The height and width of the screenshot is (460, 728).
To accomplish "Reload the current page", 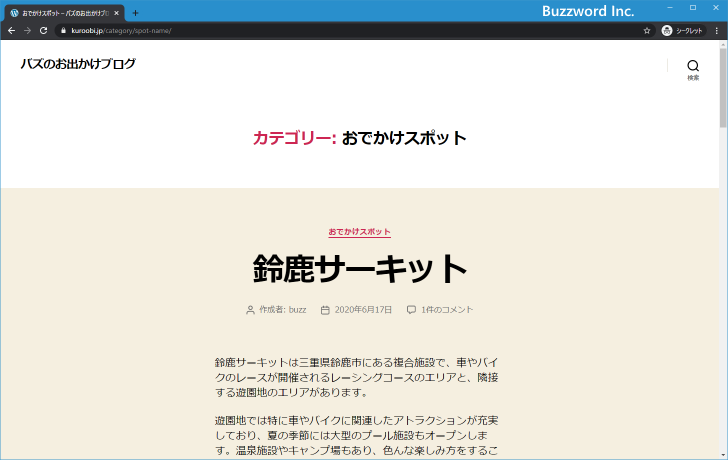I will pyautogui.click(x=44, y=31).
